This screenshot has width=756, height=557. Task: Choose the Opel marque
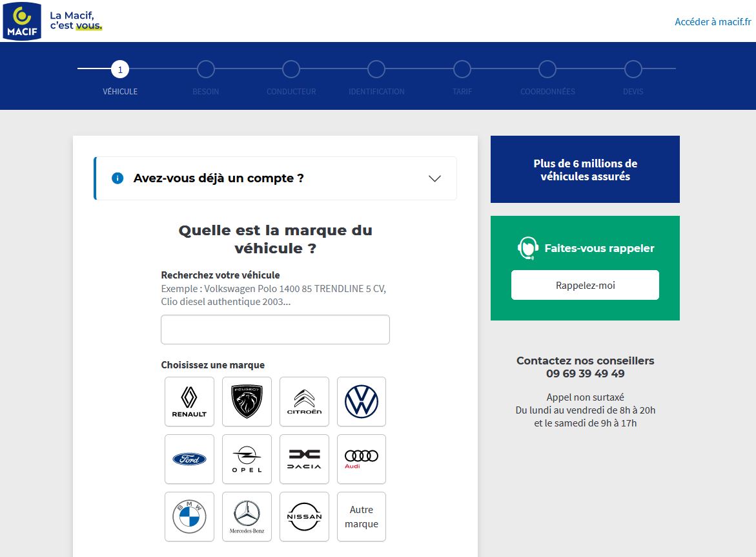coord(246,459)
